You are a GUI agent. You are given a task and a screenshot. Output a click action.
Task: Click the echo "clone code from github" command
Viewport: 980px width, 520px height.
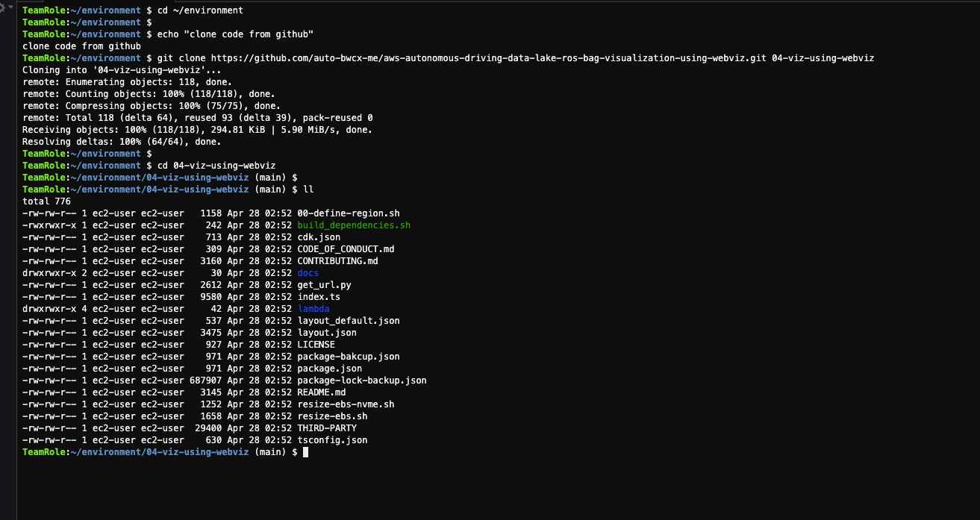(x=235, y=34)
